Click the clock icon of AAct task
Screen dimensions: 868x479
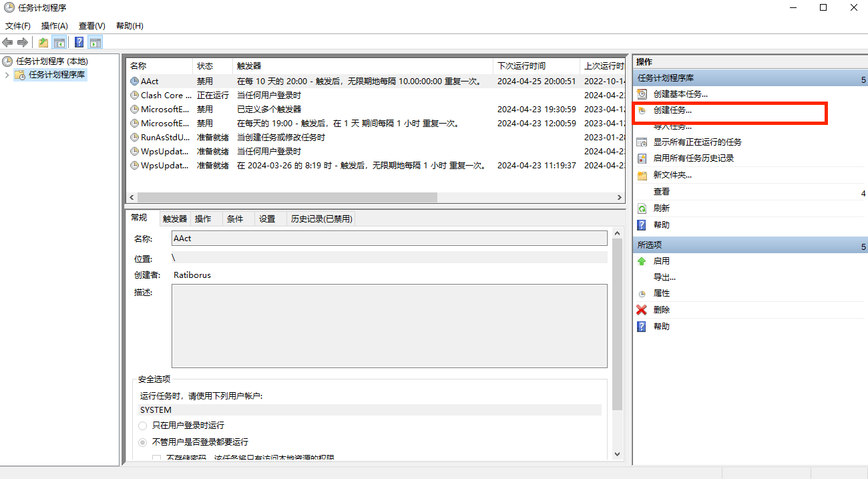pos(134,81)
